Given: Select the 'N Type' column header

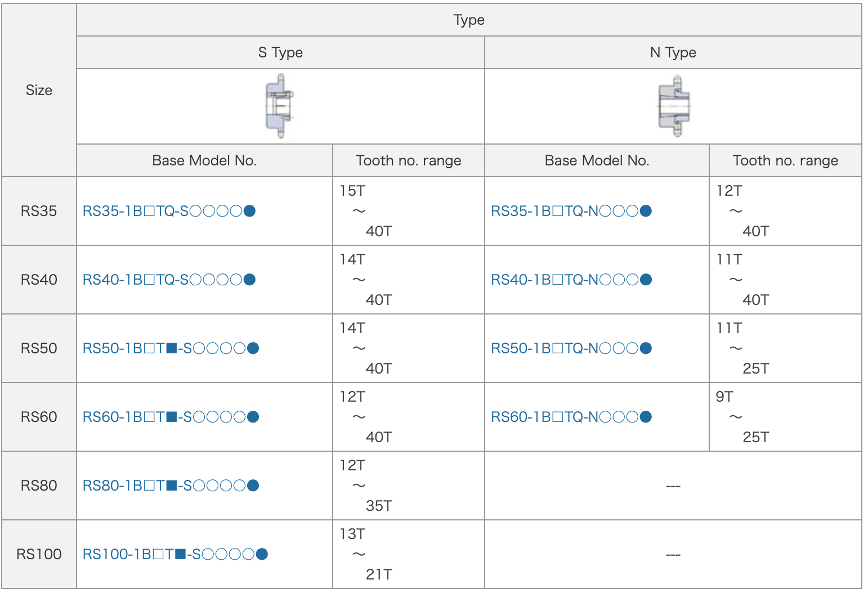Looking at the screenshot, I should pos(673,52).
